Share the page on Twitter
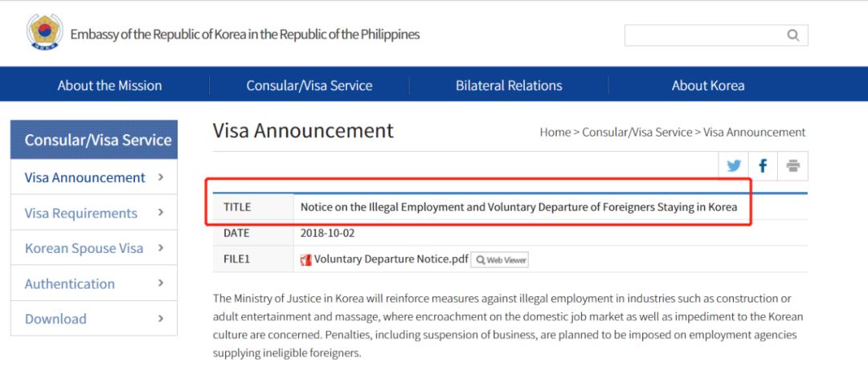This screenshot has height=379, width=868. coord(734,166)
